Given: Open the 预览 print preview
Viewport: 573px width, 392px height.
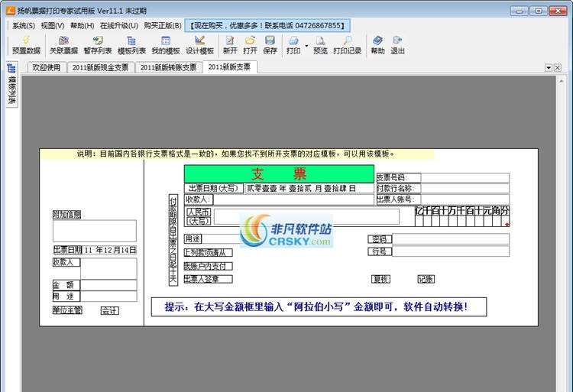Looking at the screenshot, I should pos(320,45).
